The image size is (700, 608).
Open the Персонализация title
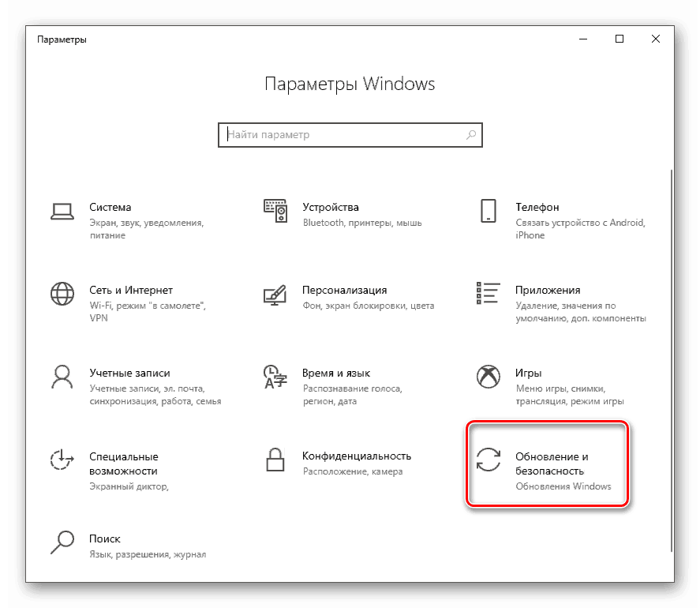point(345,290)
